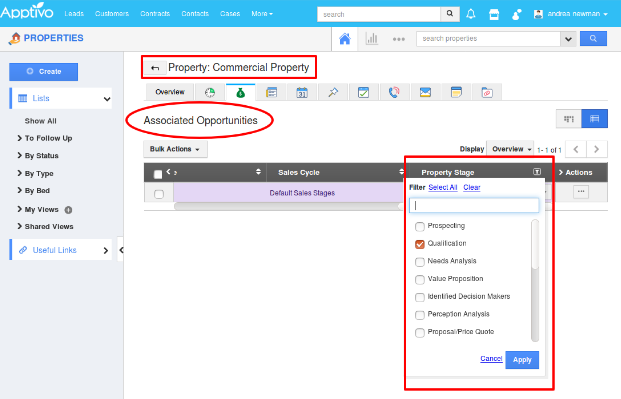
Task: Open the tasks checkmark tab icon
Action: (363, 92)
